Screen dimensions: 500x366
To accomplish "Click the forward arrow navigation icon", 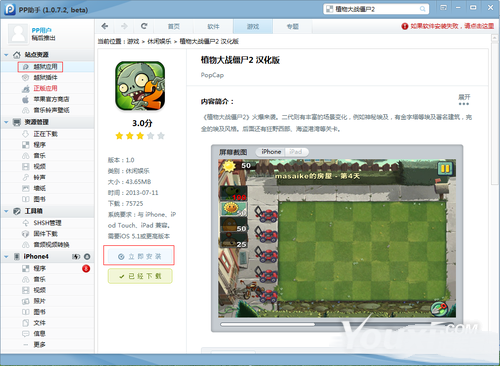I will pos(124,26).
